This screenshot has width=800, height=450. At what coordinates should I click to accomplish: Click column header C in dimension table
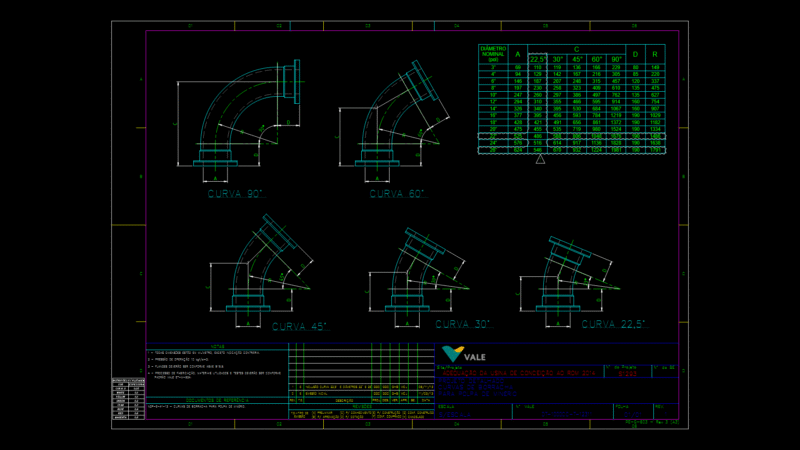[577, 49]
